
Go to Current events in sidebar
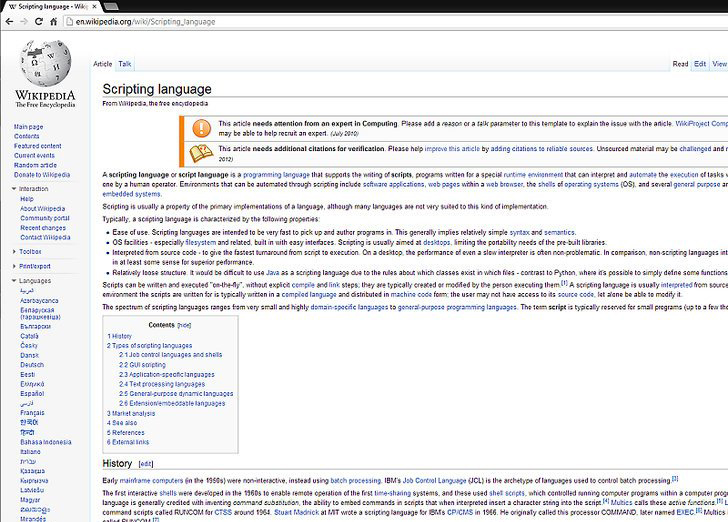coord(34,156)
